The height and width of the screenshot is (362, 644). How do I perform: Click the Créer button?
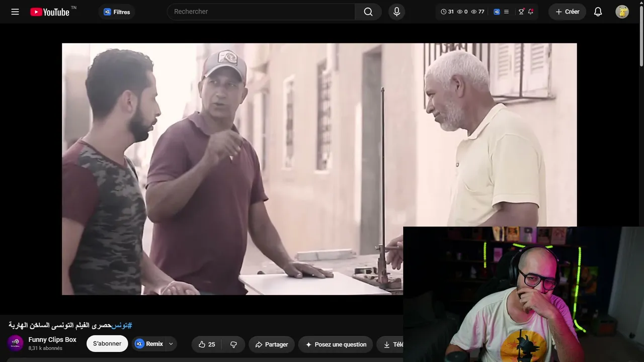[567, 12]
